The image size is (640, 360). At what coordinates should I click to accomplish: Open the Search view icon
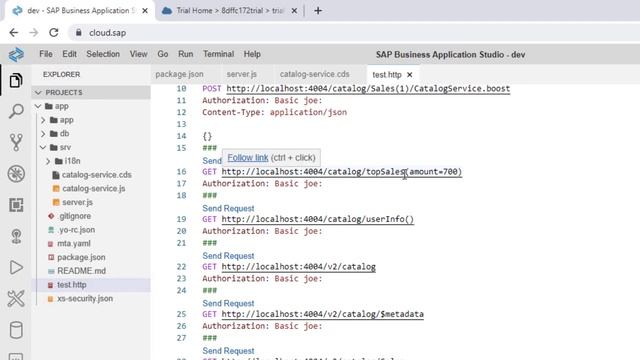[16, 111]
